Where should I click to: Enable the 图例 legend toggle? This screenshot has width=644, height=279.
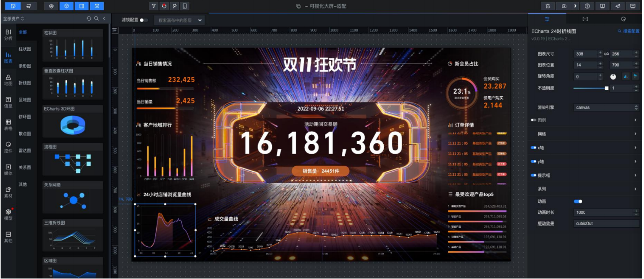[534, 120]
